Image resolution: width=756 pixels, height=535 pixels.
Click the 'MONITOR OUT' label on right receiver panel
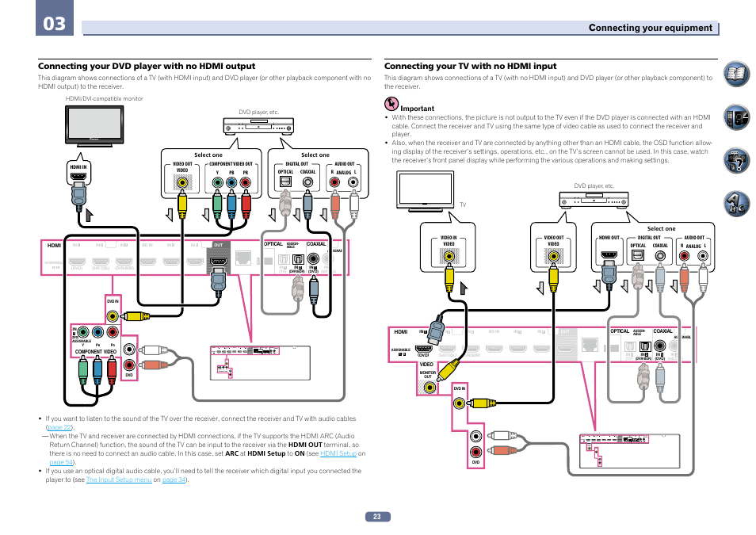click(428, 374)
